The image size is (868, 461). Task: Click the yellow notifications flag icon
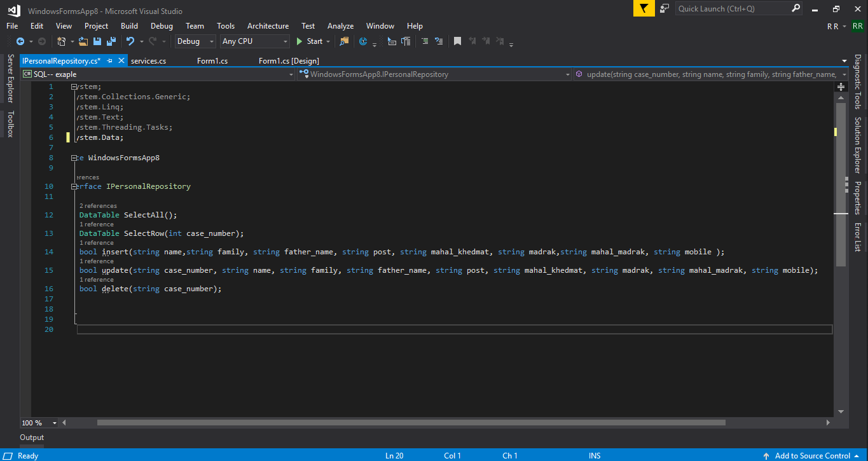coord(644,8)
